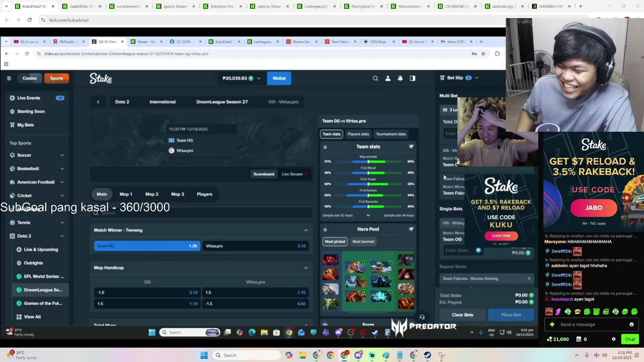Click DreamLeague Season 27 breadcrumb
This screenshot has height=362, width=644.
pos(222,102)
